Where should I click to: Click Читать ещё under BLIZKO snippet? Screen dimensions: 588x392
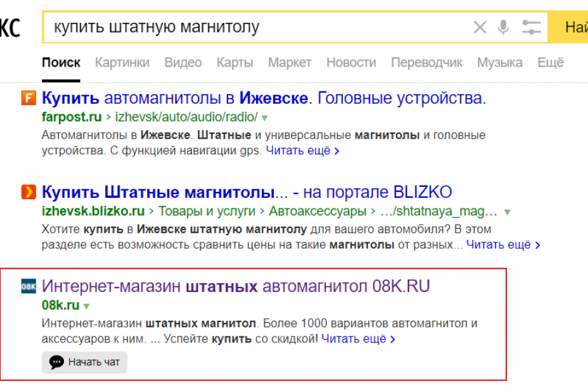pyautogui.click(x=503, y=245)
